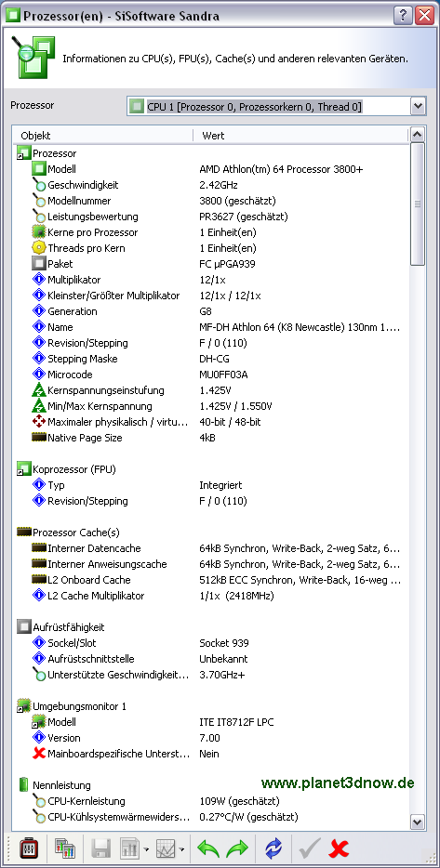
Task: Click the vertical scrollbar thumb
Action: coord(418,204)
